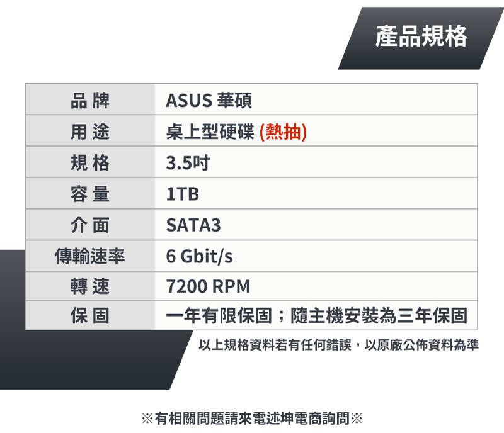Viewport: 504px width, 433px height.
Task: Click the ASUS 華碩 brand value
Action: pos(209,100)
